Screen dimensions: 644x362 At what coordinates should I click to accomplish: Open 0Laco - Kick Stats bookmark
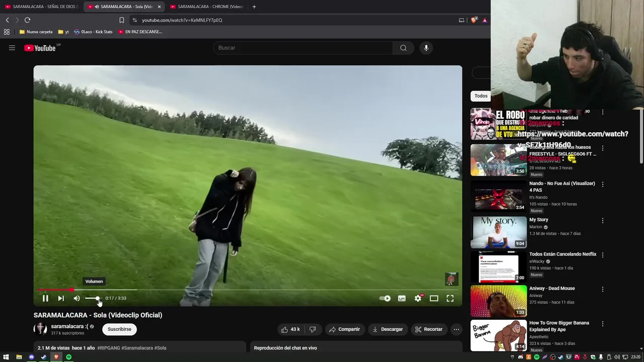click(x=93, y=32)
